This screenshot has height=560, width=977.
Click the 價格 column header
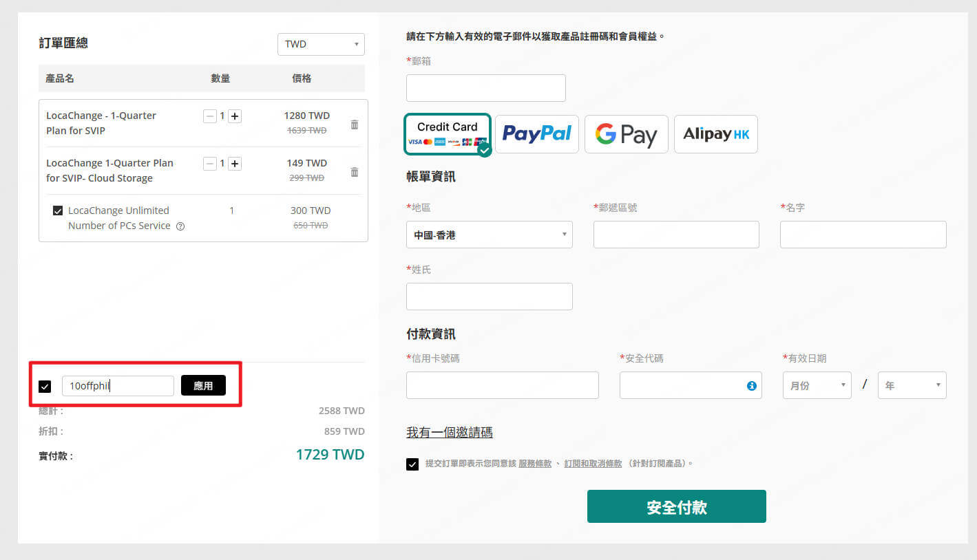tap(302, 78)
